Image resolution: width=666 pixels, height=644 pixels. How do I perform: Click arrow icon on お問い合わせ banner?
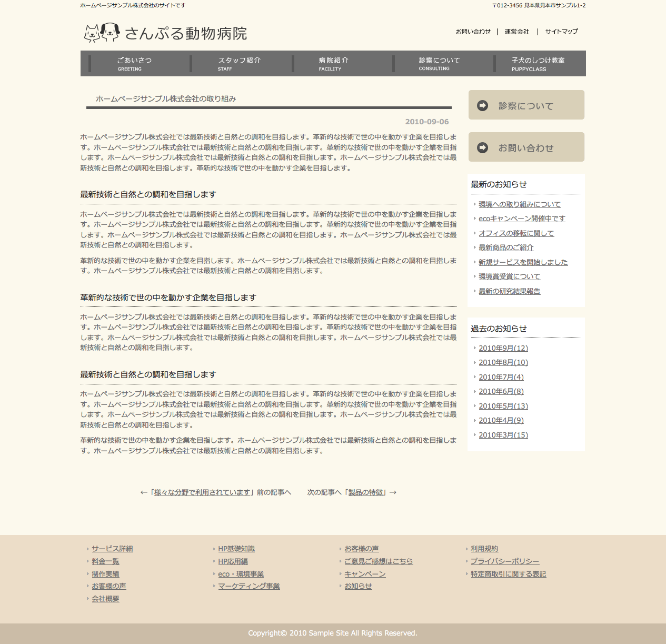tap(483, 148)
